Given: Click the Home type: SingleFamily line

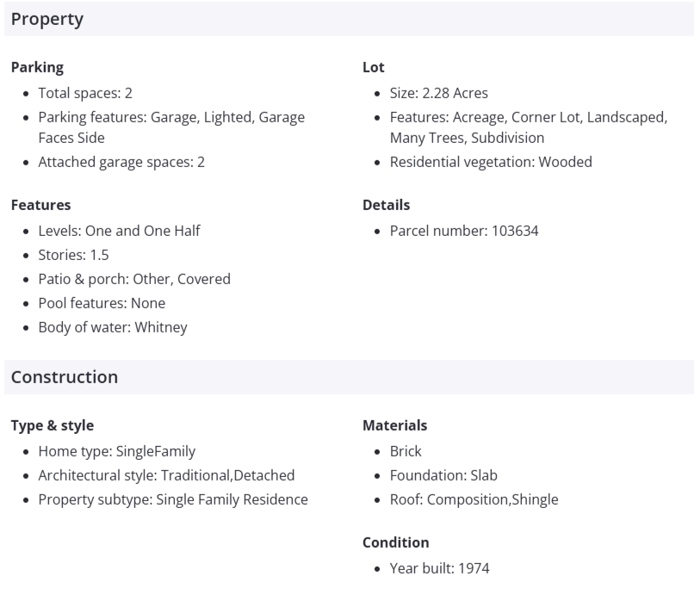Looking at the screenshot, I should point(117,451).
